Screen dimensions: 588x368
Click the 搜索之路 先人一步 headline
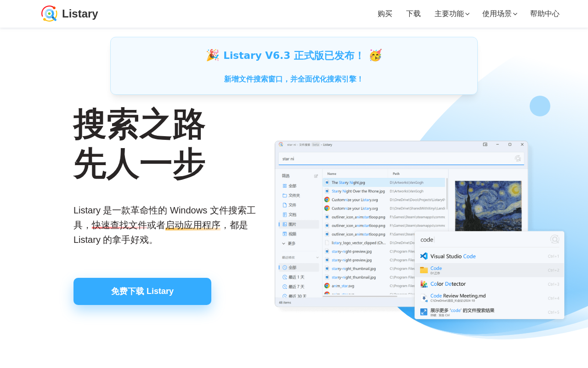[139, 144]
